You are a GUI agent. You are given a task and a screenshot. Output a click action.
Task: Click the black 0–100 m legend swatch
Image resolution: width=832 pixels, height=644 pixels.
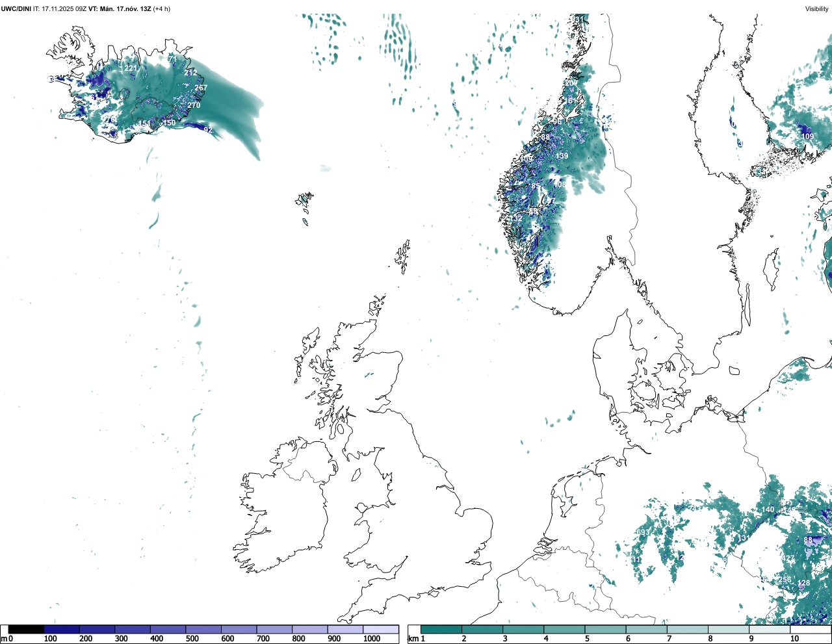26,629
